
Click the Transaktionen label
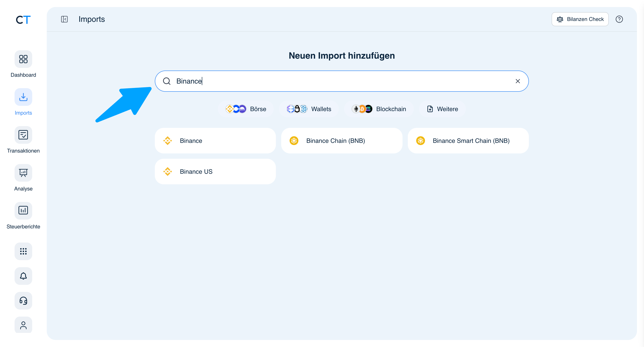[23, 151]
